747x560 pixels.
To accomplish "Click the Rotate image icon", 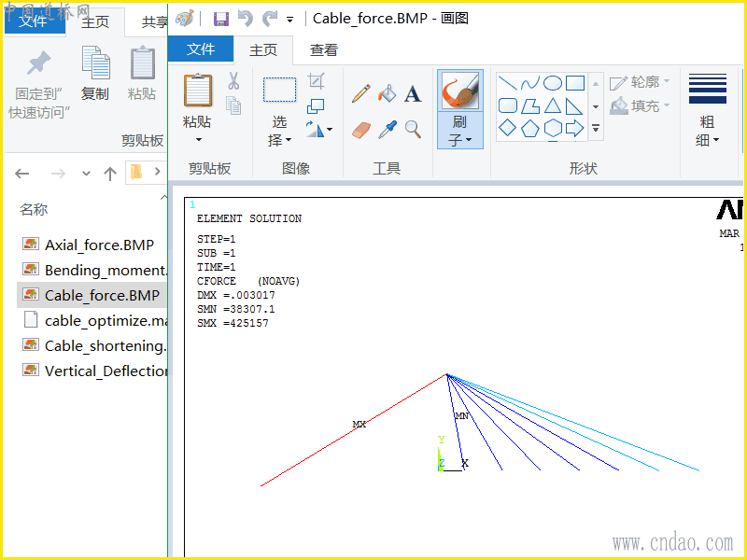I will (315, 129).
